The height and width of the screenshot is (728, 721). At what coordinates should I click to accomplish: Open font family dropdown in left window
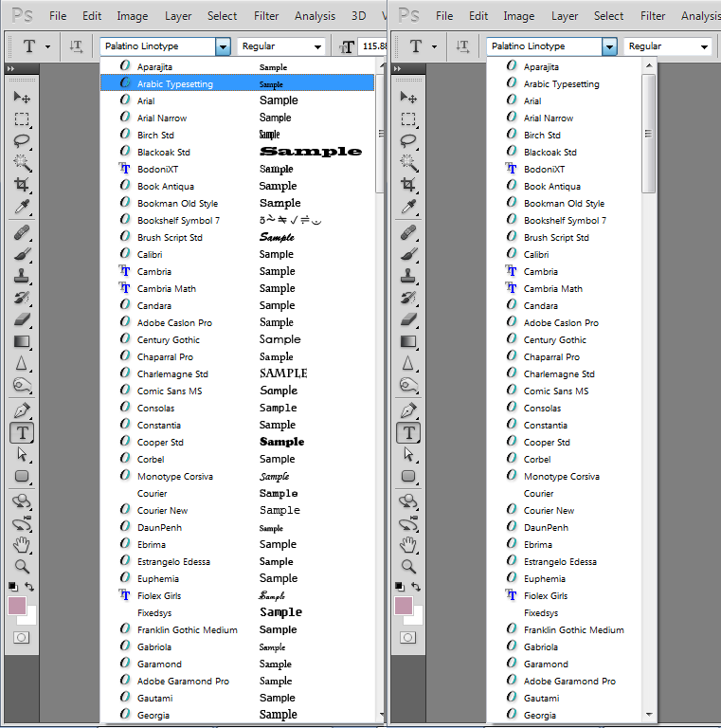tap(224, 46)
